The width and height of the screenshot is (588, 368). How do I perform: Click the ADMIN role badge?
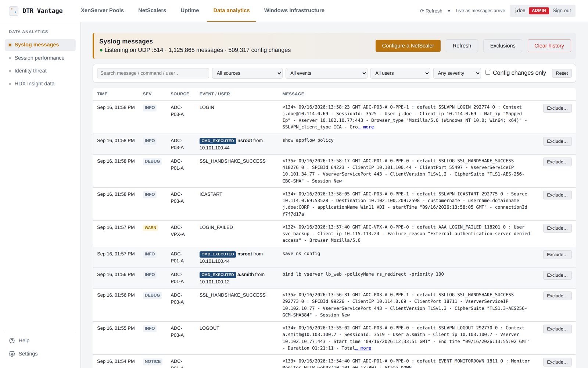coord(539,11)
